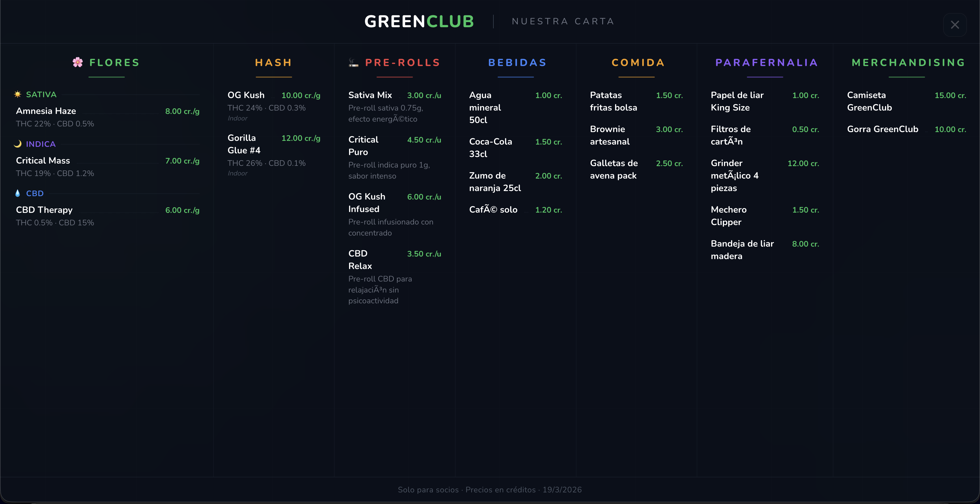Select the PARAFERNALIA category heading
This screenshot has height=504, width=980.
(766, 62)
